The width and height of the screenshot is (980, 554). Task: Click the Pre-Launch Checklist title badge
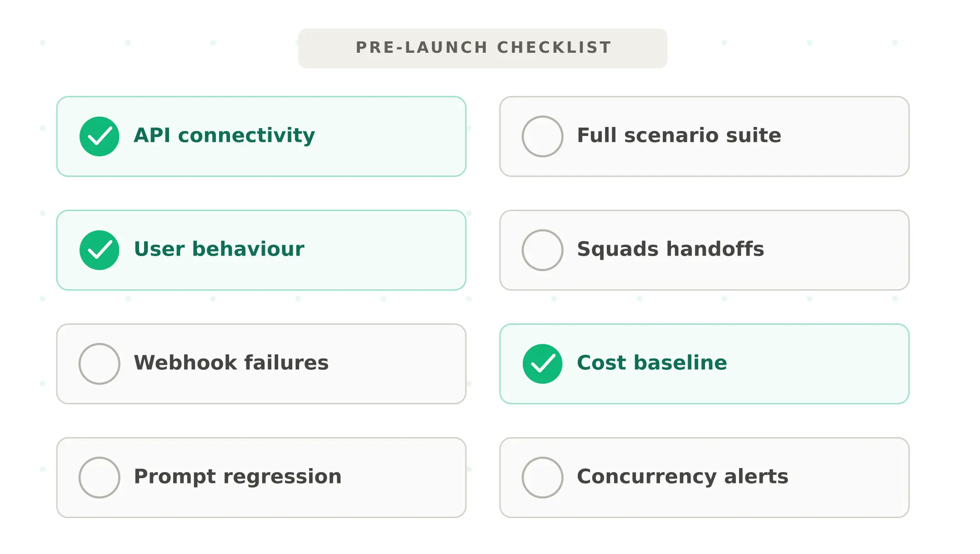(x=483, y=48)
